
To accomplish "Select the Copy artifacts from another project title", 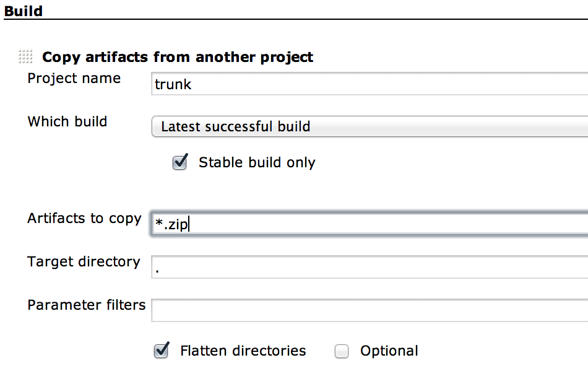I will (x=177, y=58).
